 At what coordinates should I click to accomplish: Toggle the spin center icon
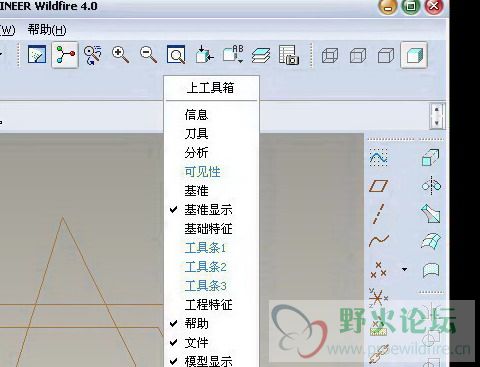[x=65, y=55]
